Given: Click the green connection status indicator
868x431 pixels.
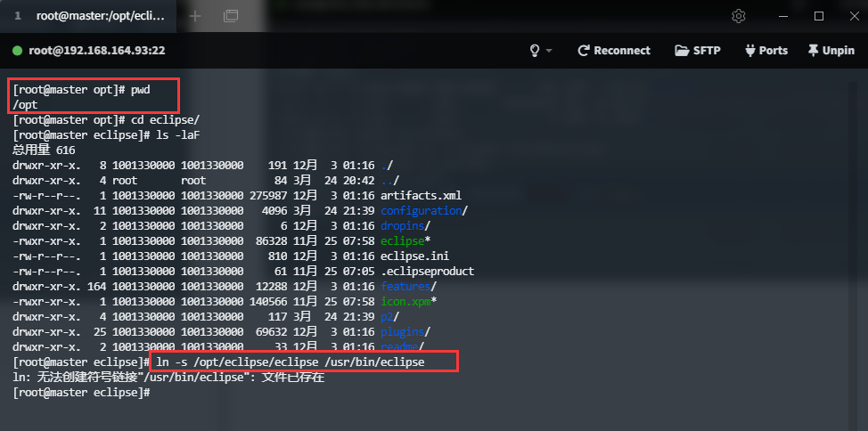Looking at the screenshot, I should click(x=17, y=51).
